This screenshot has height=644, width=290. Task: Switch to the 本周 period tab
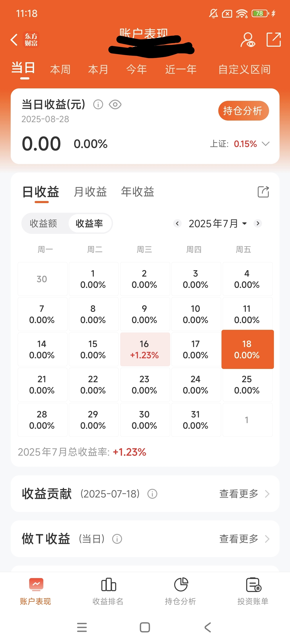60,69
